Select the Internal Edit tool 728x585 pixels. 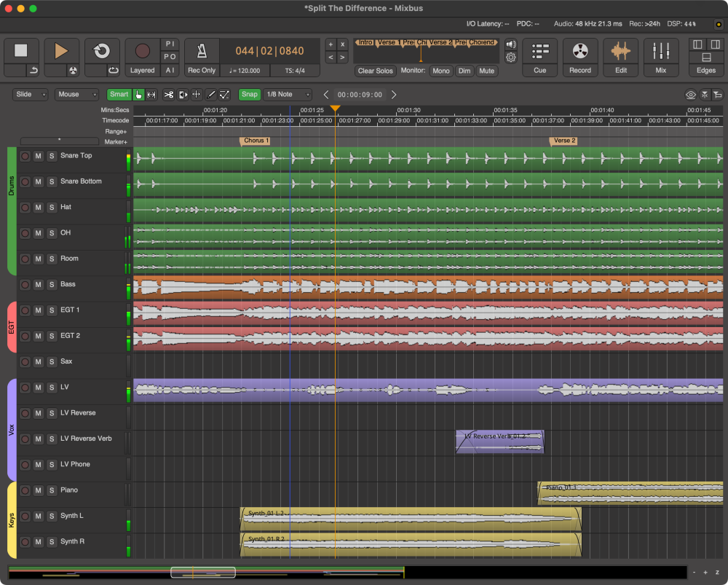[x=225, y=94]
